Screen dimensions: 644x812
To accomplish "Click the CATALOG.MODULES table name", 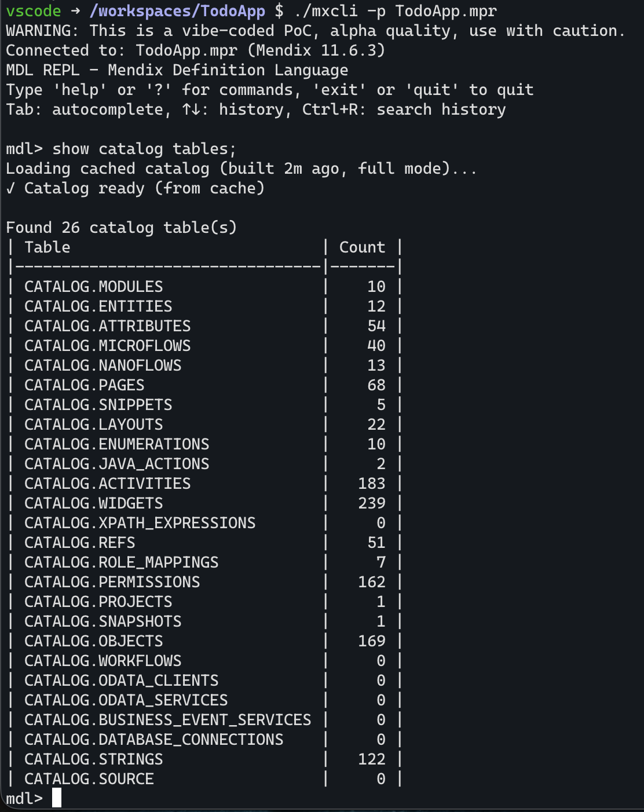I will tap(94, 287).
